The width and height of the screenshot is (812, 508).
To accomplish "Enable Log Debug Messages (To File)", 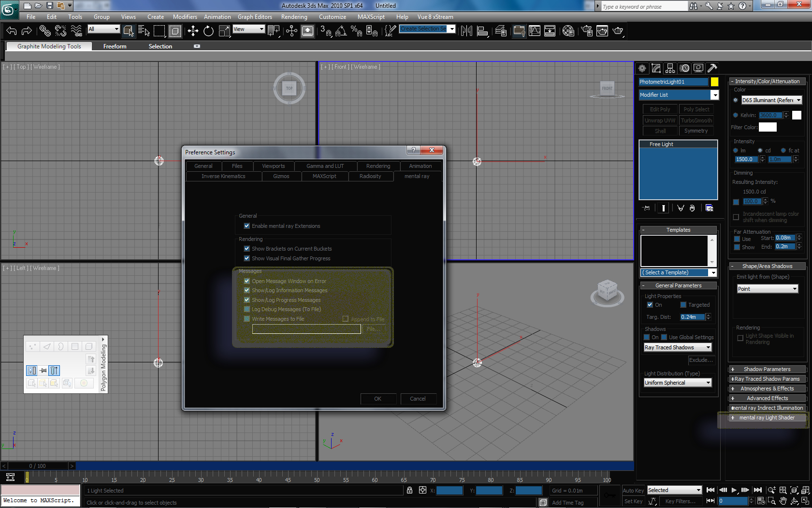I will 247,309.
